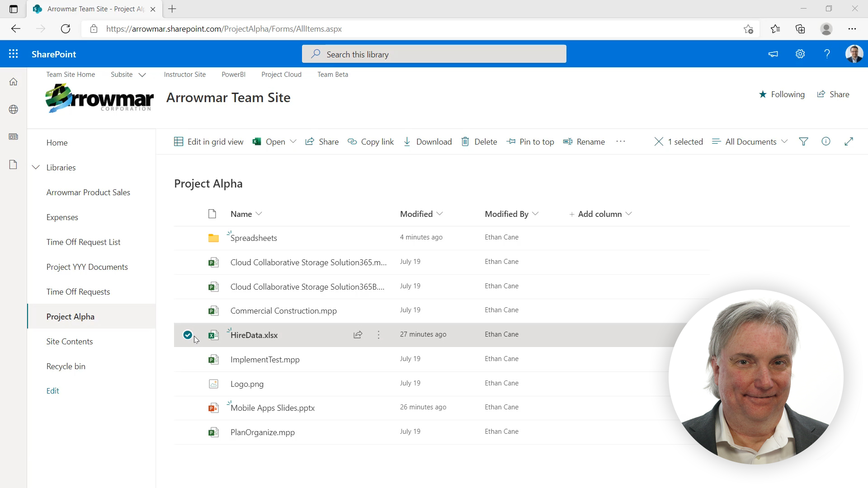The height and width of the screenshot is (488, 868).
Task: Click the site Share button near Following
Action: 833,94
